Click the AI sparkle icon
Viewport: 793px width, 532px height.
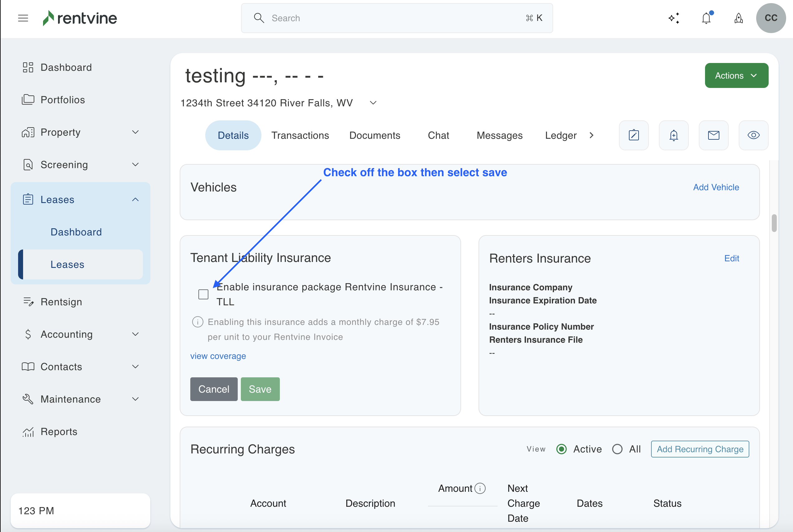pos(674,18)
